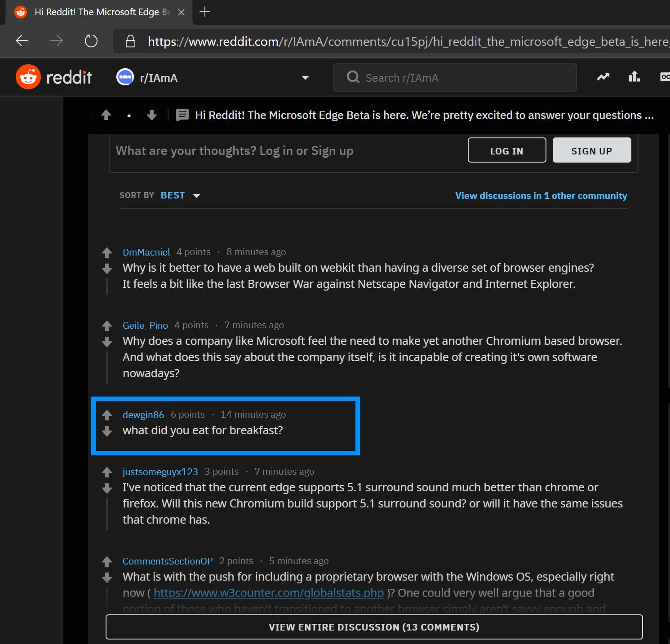
Task: Open the SORT BY BEST dropdown
Action: point(180,195)
